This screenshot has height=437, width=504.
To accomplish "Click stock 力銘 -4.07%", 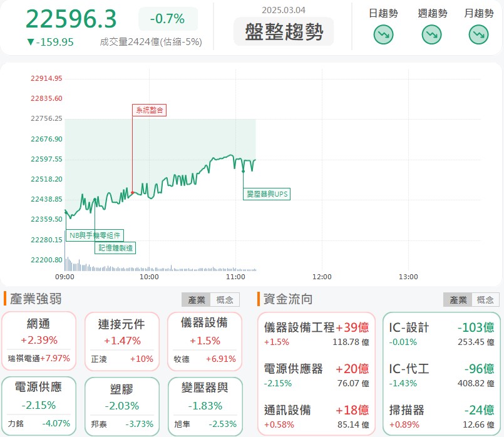I will [39, 423].
